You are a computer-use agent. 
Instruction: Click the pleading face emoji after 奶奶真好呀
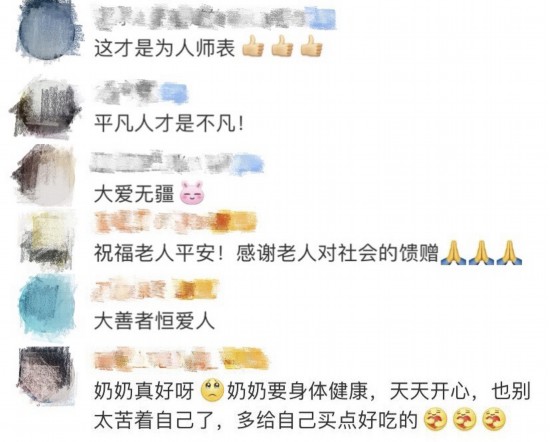coord(213,390)
